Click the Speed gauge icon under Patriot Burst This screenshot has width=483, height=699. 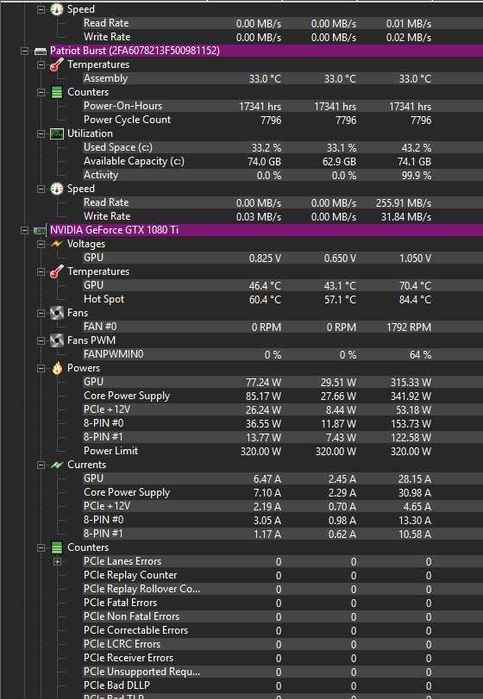(57, 189)
